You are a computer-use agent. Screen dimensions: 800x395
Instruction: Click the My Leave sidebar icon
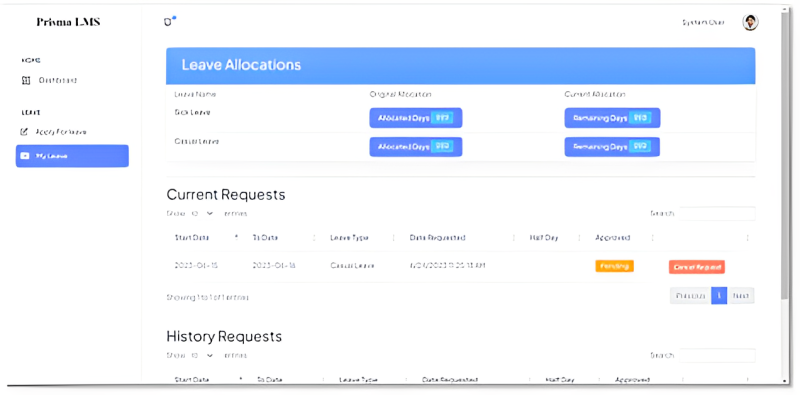tap(24, 156)
